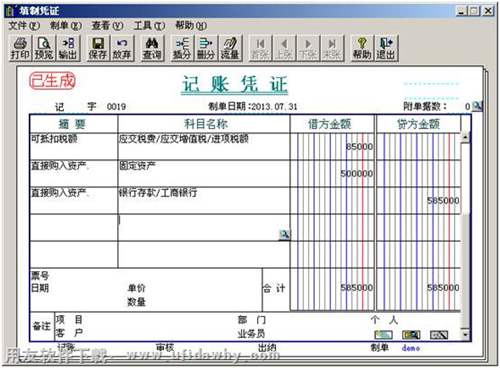Open the 制单(E) menu
Screen dimensions: 500x368
[66, 26]
